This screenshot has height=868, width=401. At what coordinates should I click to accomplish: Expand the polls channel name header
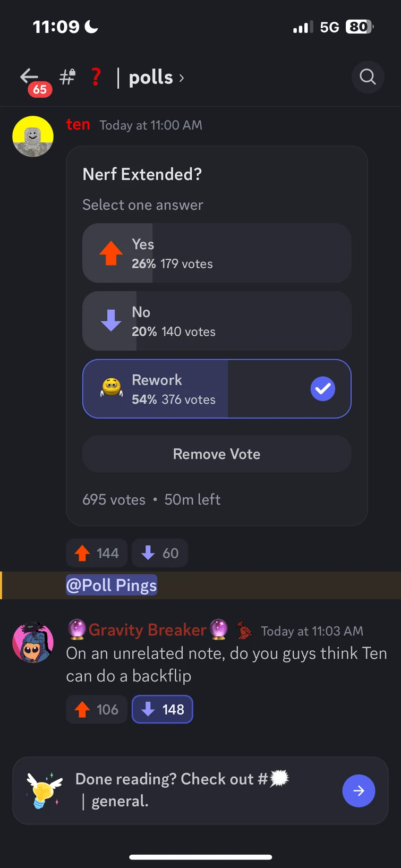click(x=154, y=77)
